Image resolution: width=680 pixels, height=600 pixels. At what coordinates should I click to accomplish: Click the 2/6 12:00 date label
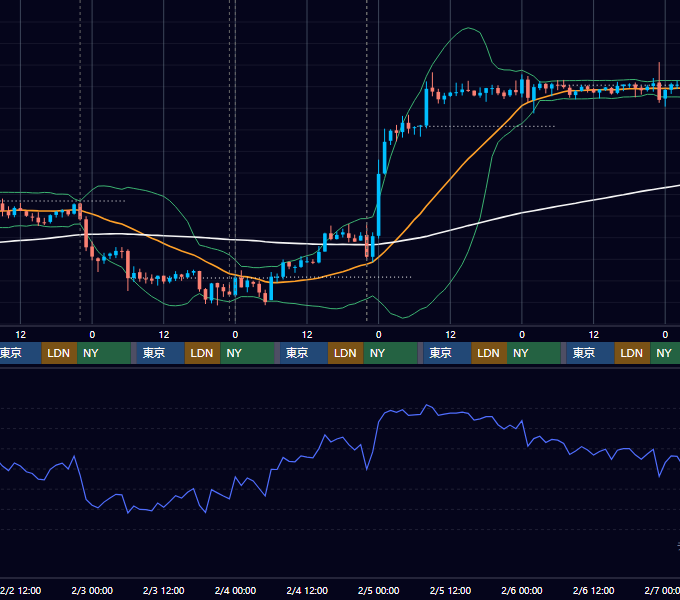(x=593, y=590)
